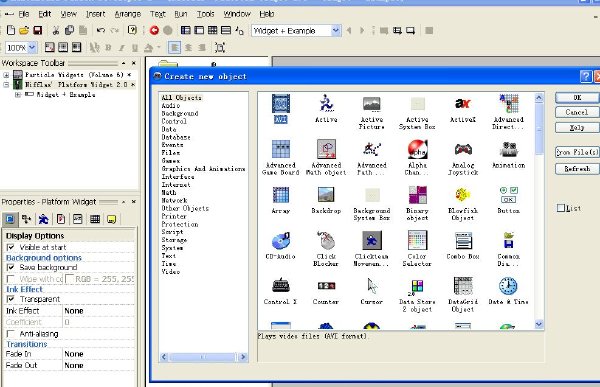Select the Advanced Game Board object
The height and width of the screenshot is (387, 600).
point(280,149)
